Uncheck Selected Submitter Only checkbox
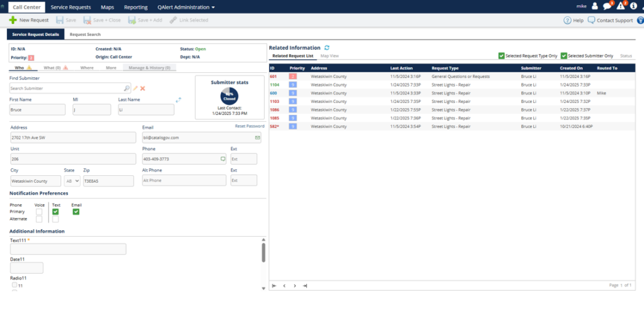The image size is (644, 309). tap(563, 56)
